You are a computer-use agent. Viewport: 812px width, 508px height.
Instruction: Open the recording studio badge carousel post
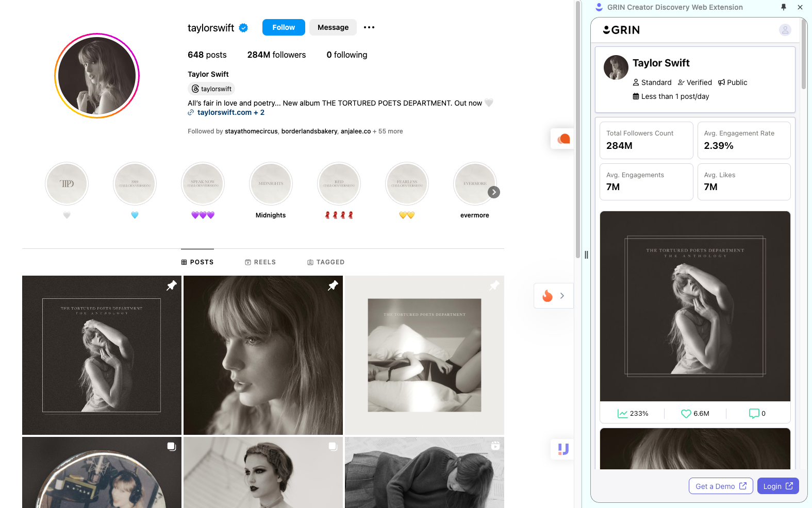pyautogui.click(x=102, y=472)
